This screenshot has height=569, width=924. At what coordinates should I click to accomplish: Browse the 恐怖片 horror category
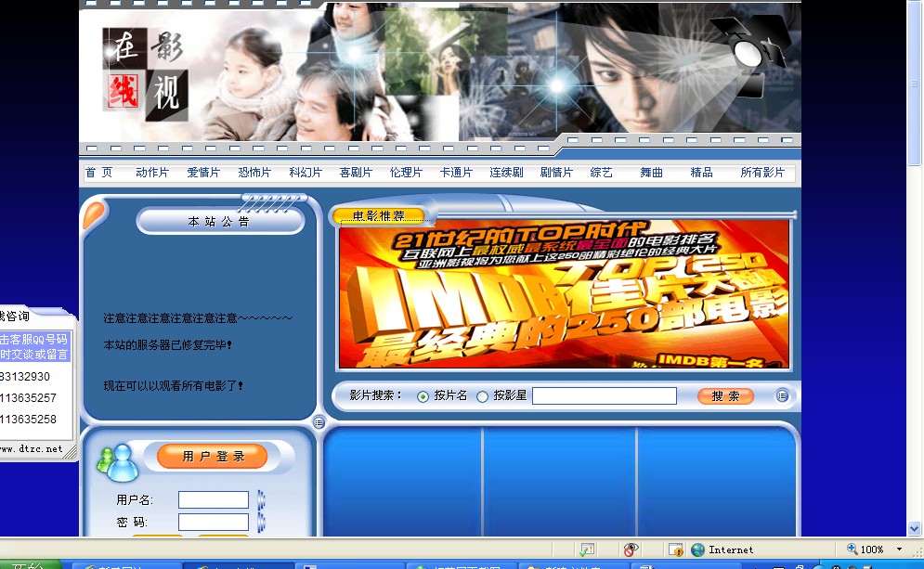pyautogui.click(x=254, y=173)
